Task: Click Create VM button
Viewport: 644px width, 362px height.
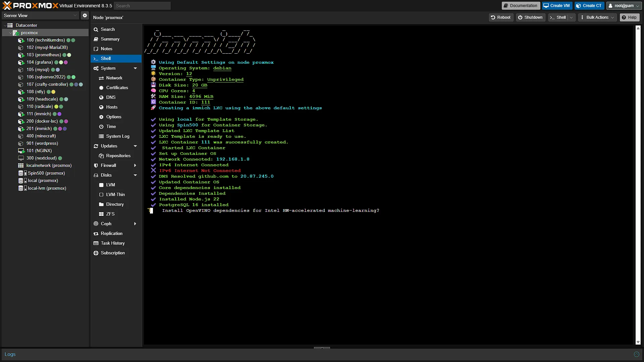Action: (x=557, y=6)
